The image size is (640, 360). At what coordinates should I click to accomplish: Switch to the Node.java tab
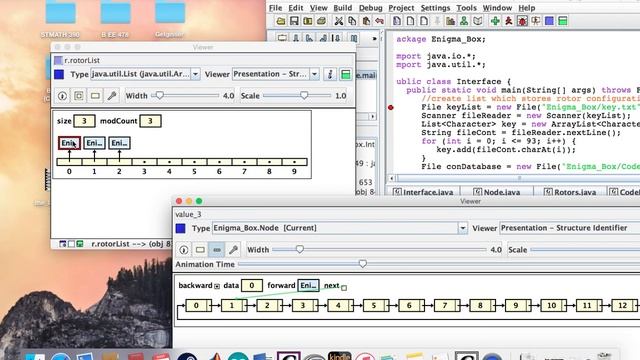click(496, 191)
